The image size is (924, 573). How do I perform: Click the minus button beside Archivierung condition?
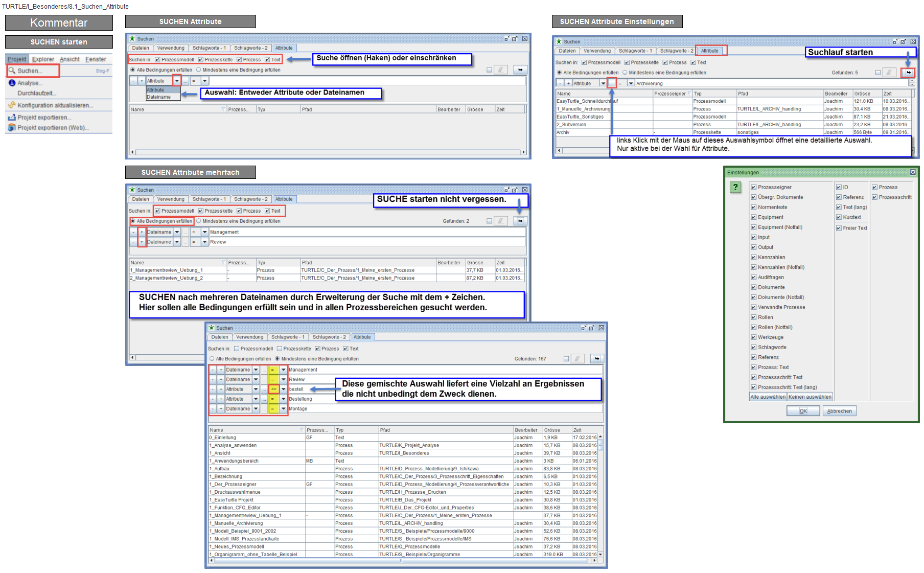(x=560, y=83)
